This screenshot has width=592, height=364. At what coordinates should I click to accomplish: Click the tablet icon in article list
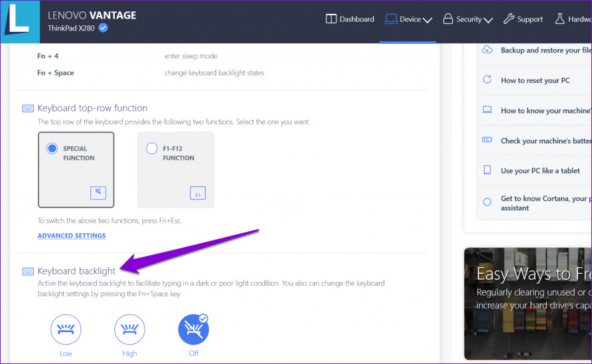[x=487, y=170]
